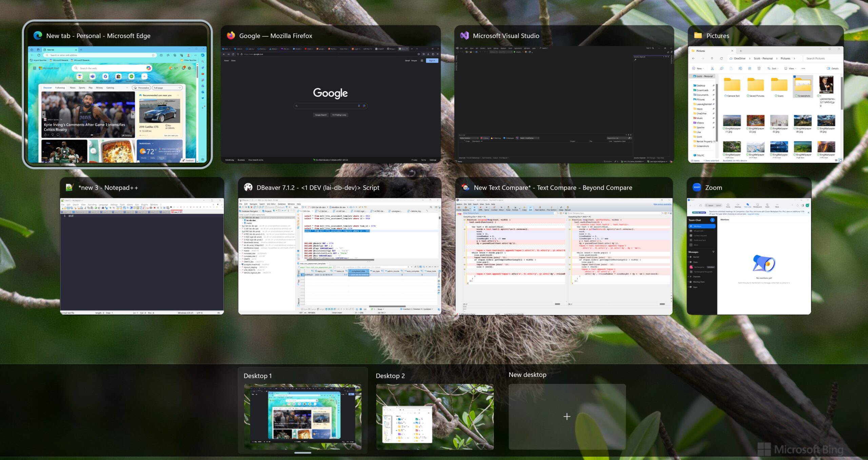Click Saved Pictures folder in Pictures preview
Screen dimensions: 868x460
click(x=756, y=87)
